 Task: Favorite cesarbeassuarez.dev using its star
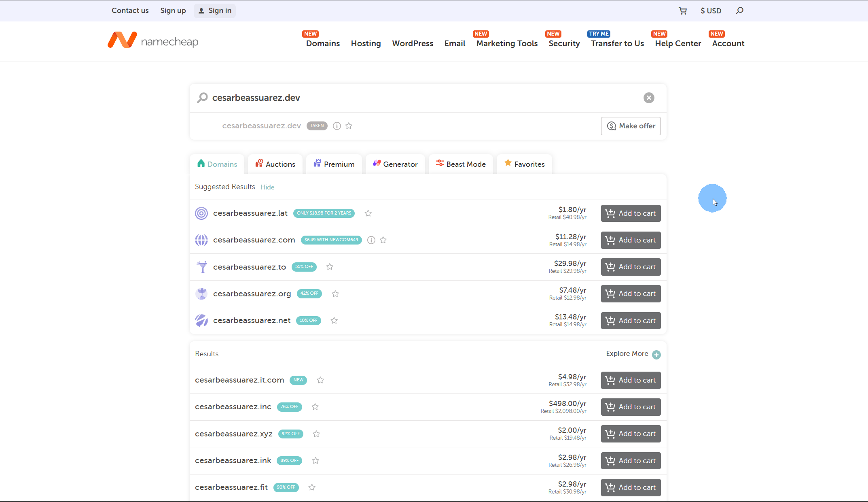pos(349,126)
